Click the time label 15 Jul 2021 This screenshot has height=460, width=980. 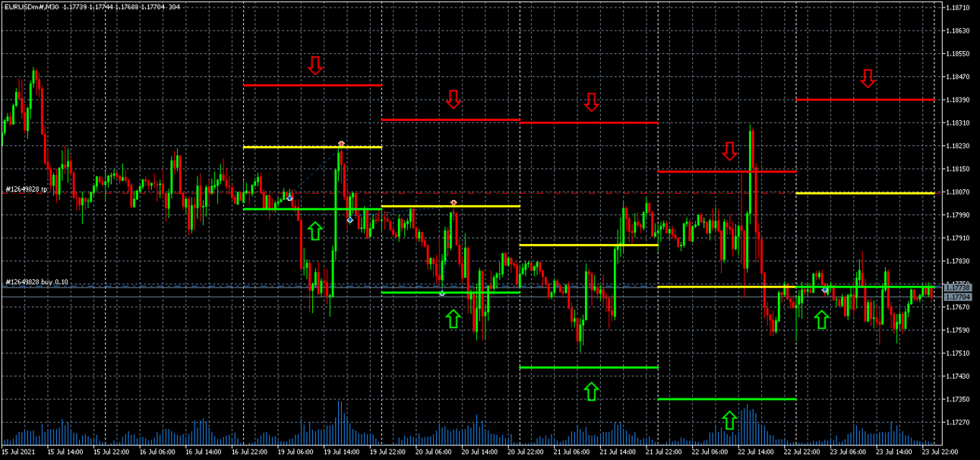coord(17,452)
